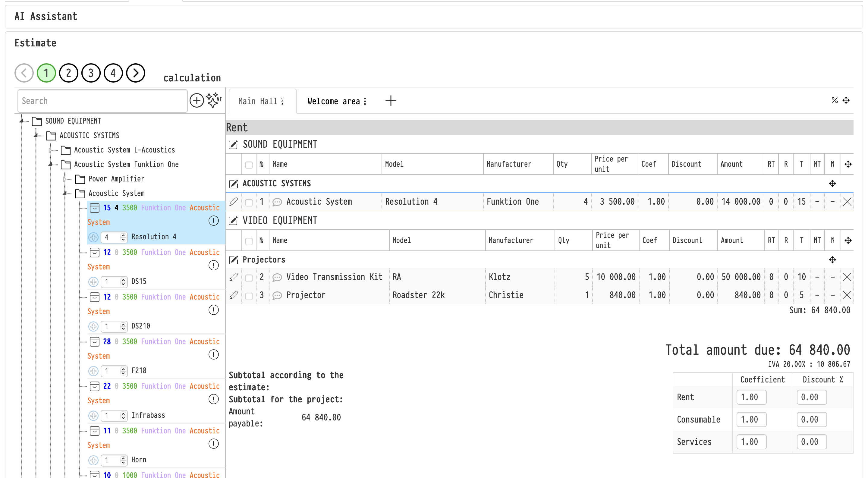This screenshot has height=478, width=868.
Task: Go to estimate step 3
Action: pyautogui.click(x=91, y=73)
